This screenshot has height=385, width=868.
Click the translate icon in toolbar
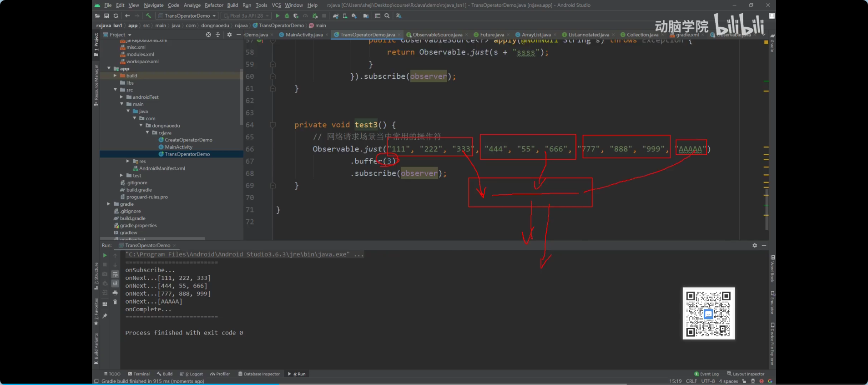[399, 16]
